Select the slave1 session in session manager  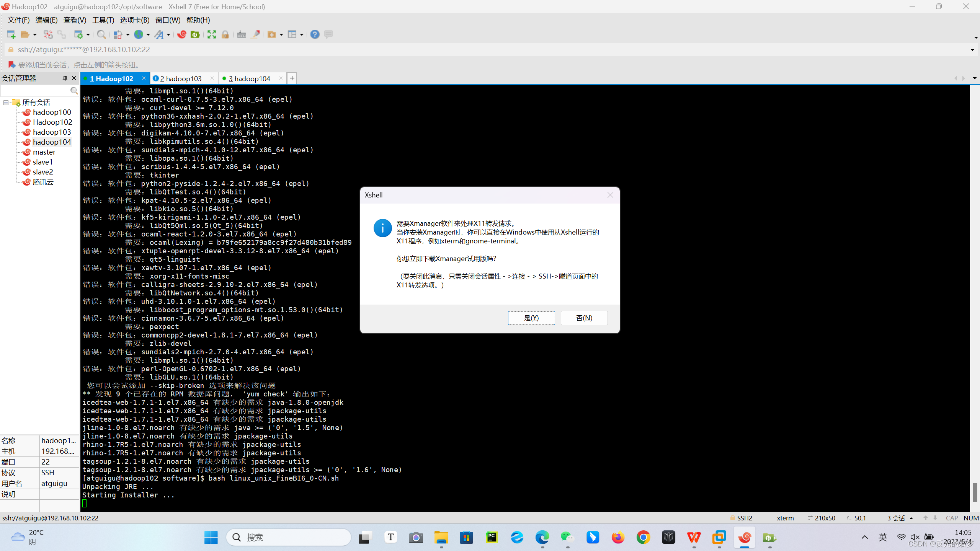click(42, 162)
